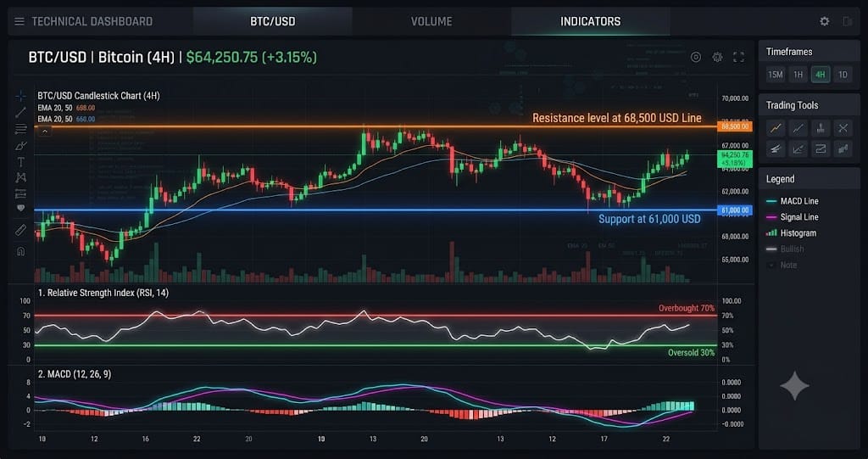Select the rising bar chart trading tool
The image size is (868, 459).
pyautogui.click(x=843, y=148)
